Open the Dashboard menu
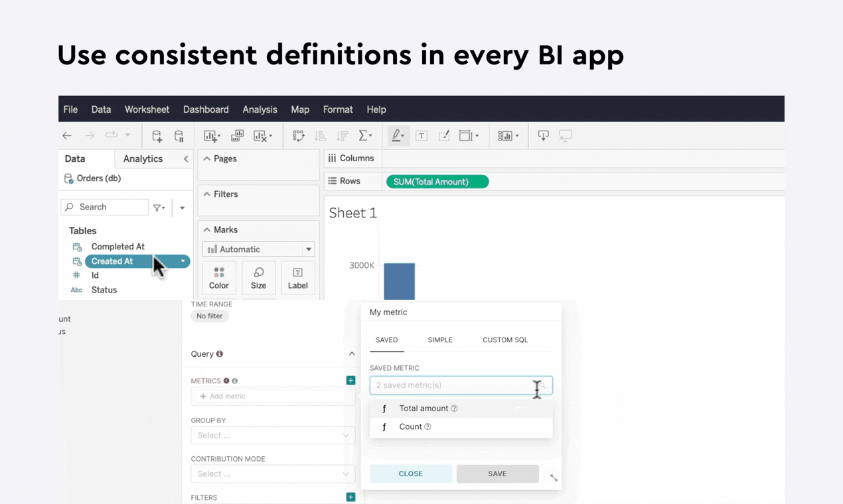The width and height of the screenshot is (843, 504). click(x=206, y=109)
